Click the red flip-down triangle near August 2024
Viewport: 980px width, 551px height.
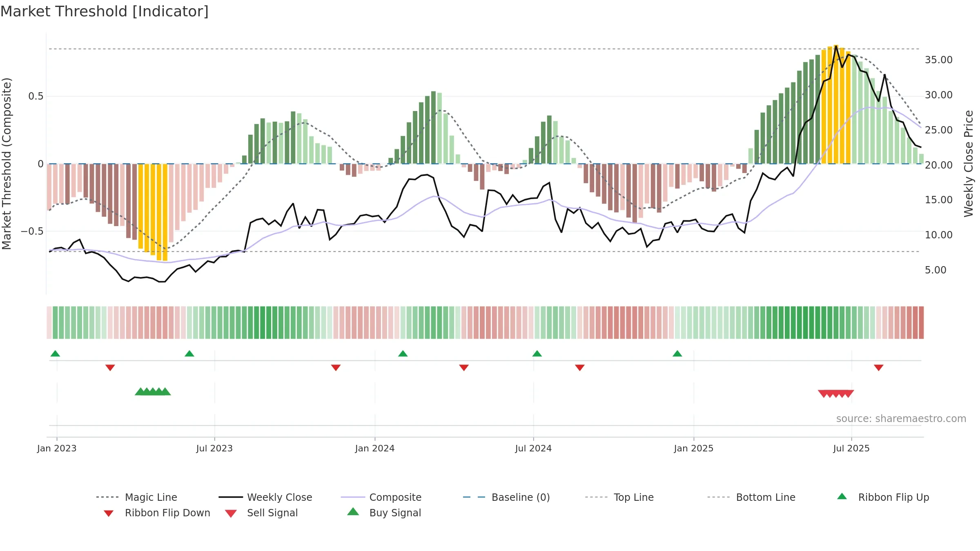pyautogui.click(x=580, y=368)
